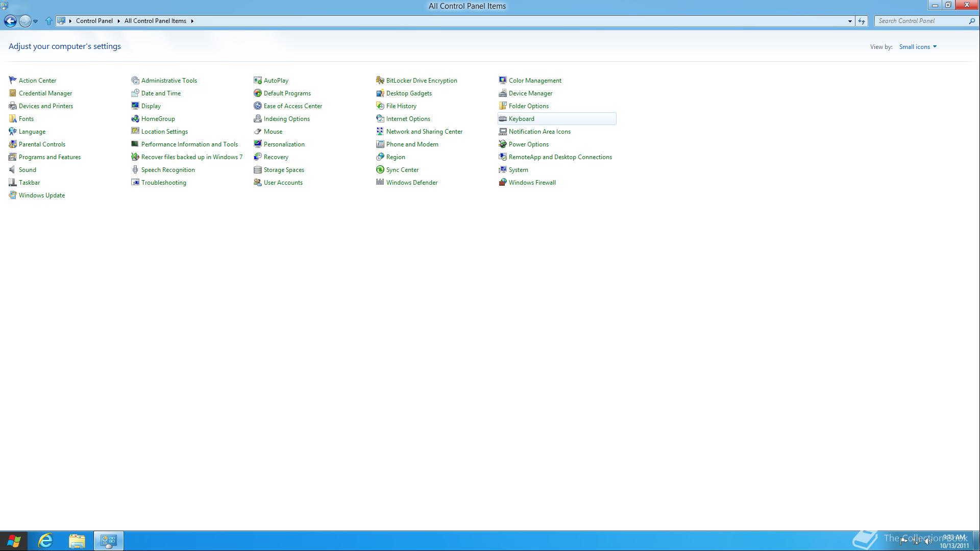Open the Region link
This screenshot has width=980, height=551.
click(x=396, y=157)
